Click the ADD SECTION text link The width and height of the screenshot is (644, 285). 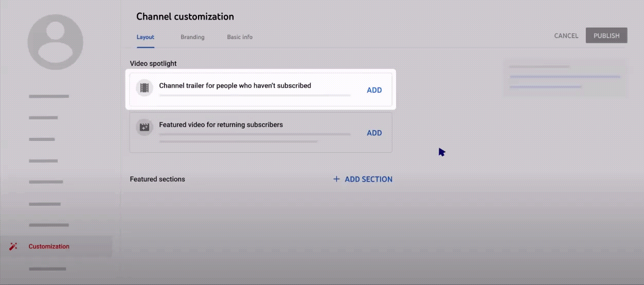point(368,179)
